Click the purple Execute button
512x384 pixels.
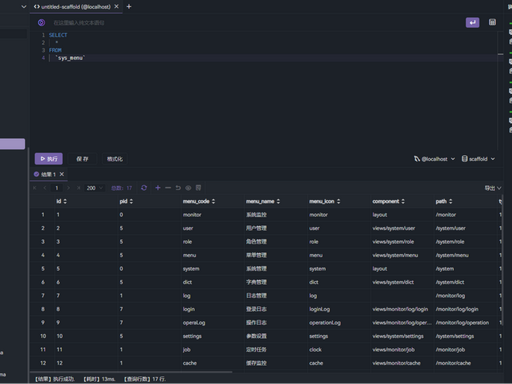49,159
